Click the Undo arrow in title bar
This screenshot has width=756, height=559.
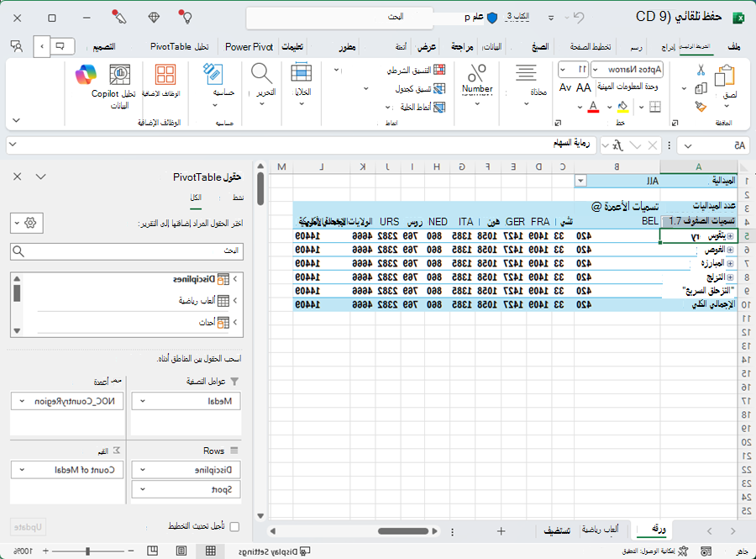point(579,18)
